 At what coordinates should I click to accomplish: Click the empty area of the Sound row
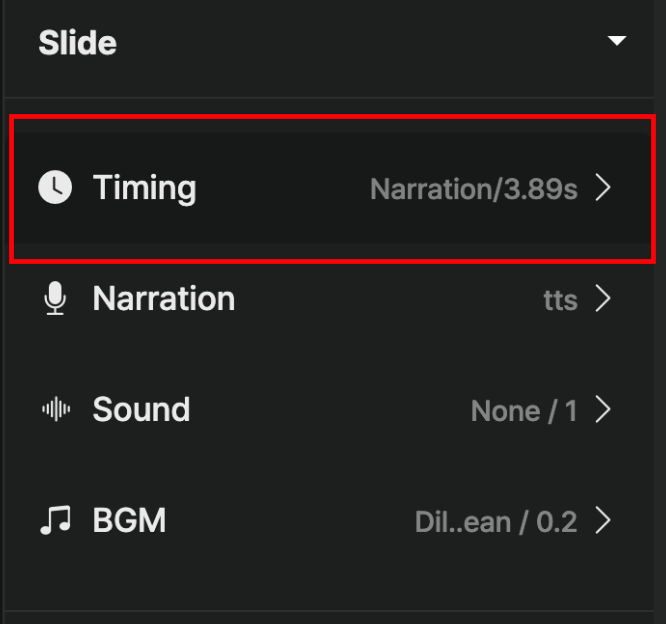pyautogui.click(x=330, y=409)
